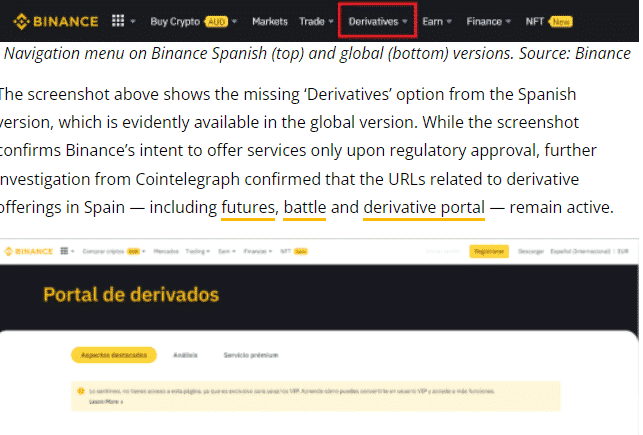Click the New badge next to NFT
The width and height of the screenshot is (643, 435).
click(561, 22)
